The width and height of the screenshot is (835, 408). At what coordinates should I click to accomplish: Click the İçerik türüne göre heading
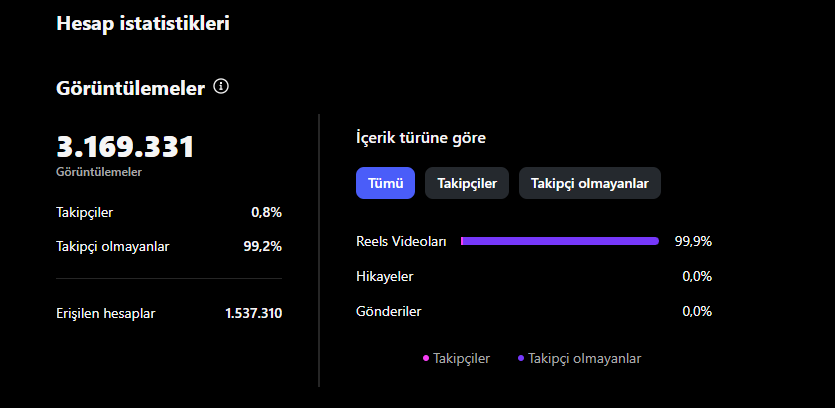click(421, 138)
